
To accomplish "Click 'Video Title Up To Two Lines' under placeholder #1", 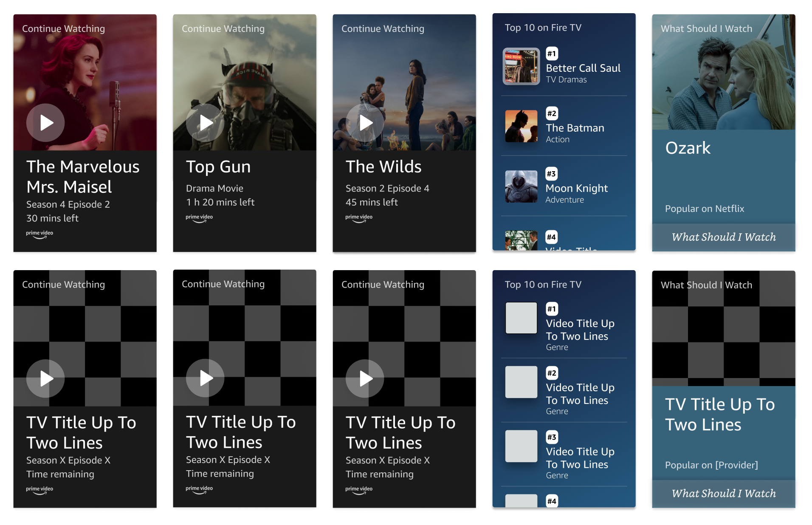I will coord(580,330).
